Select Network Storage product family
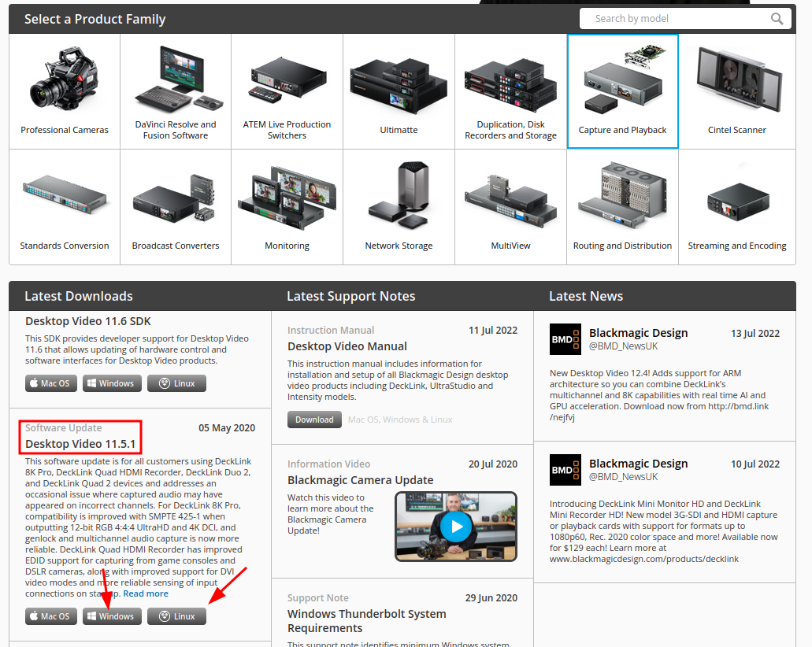Screen dimensions: 812x647 coord(399,207)
